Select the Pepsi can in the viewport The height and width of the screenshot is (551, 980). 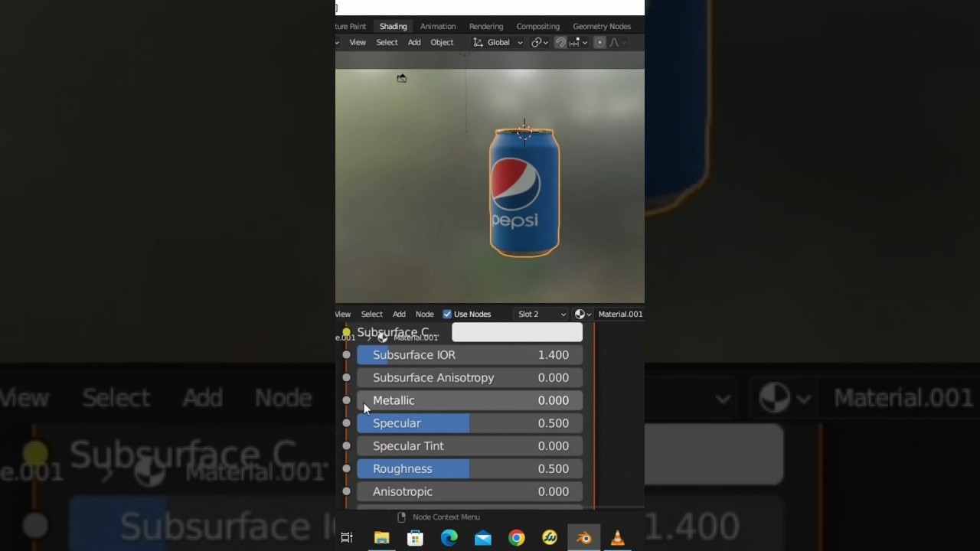[524, 191]
